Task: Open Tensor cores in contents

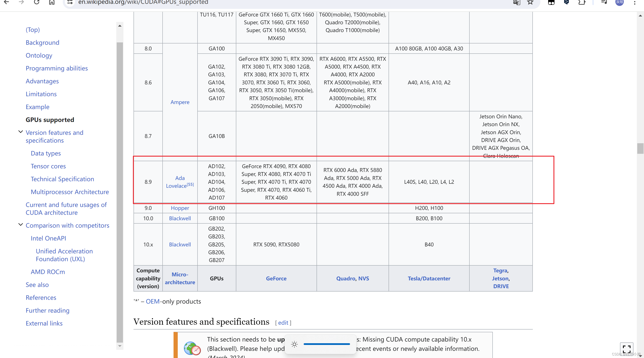Action: (48, 166)
